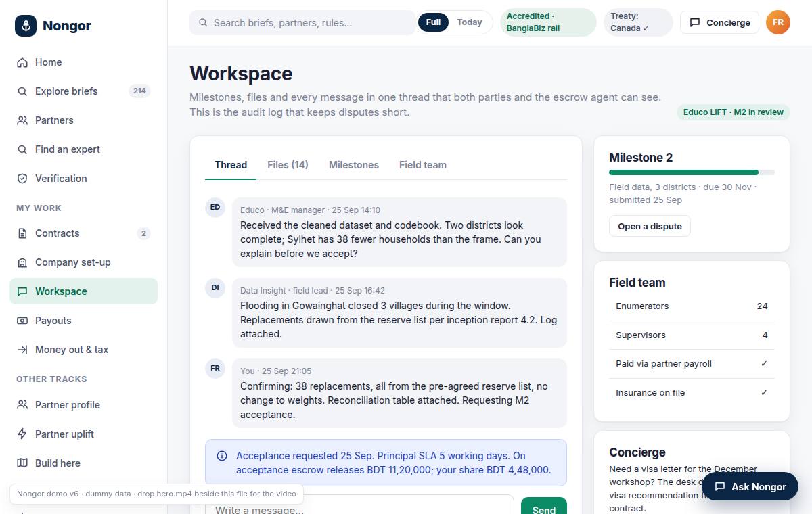Viewport: 812px width, 514px height.
Task: Open Partner uplift lightning icon
Action: (22, 434)
